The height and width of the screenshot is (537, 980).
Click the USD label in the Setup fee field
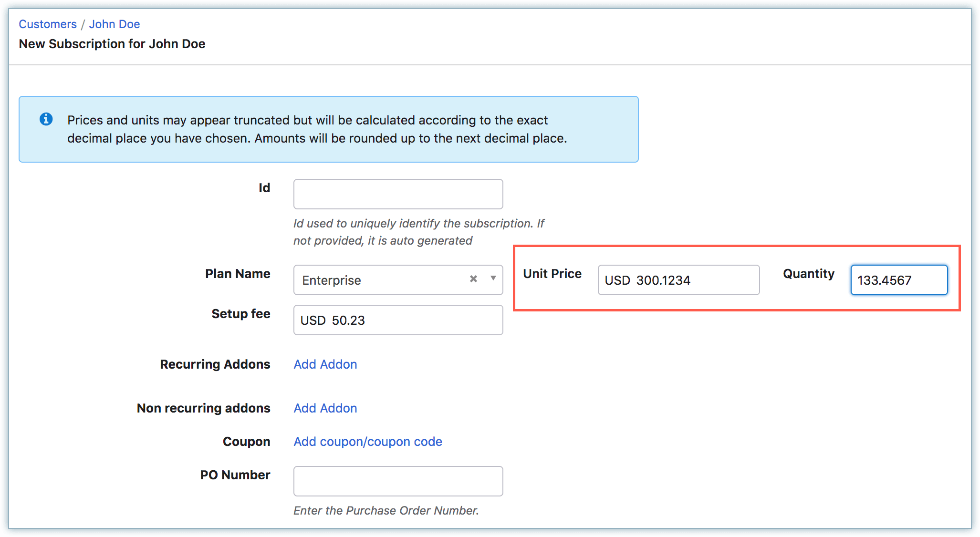click(x=313, y=320)
